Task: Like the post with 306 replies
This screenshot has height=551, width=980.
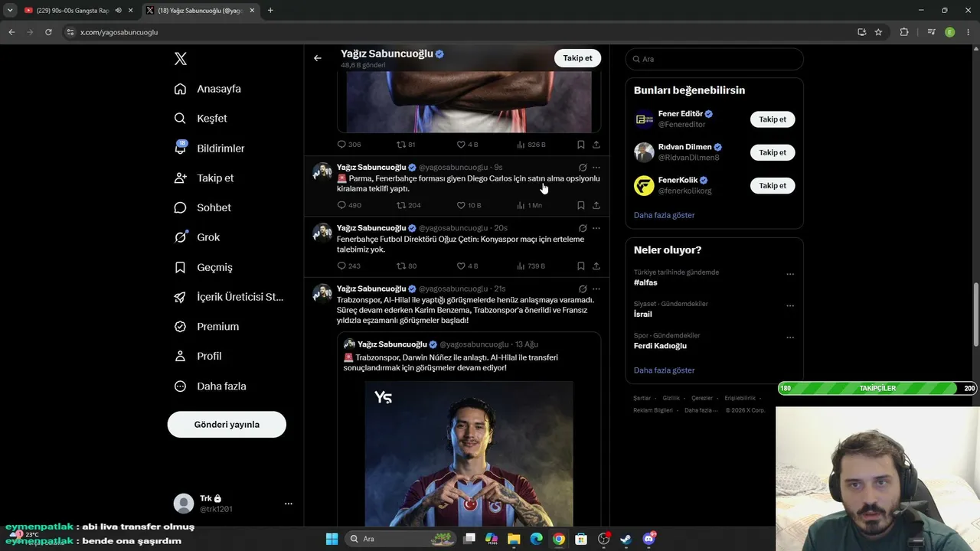Action: click(x=467, y=145)
